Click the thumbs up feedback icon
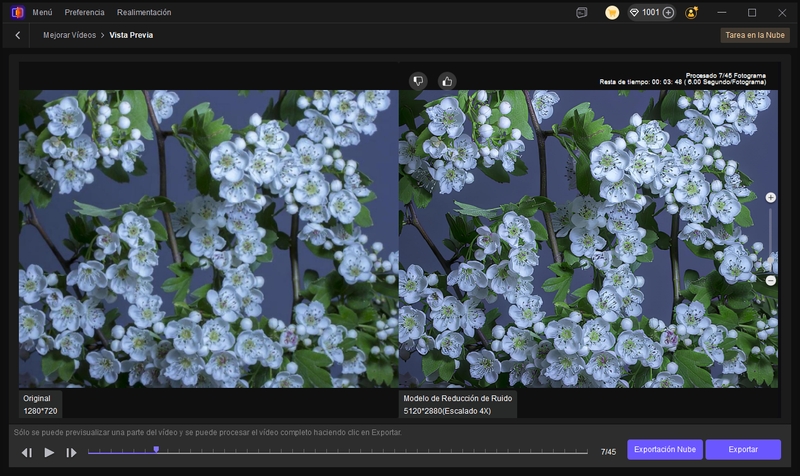The width and height of the screenshot is (800, 476). point(446,80)
